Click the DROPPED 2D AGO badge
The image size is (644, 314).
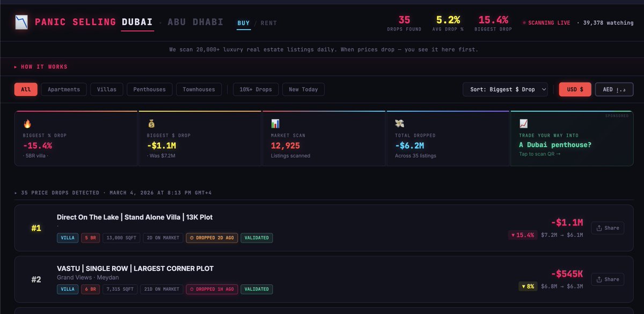click(x=211, y=238)
